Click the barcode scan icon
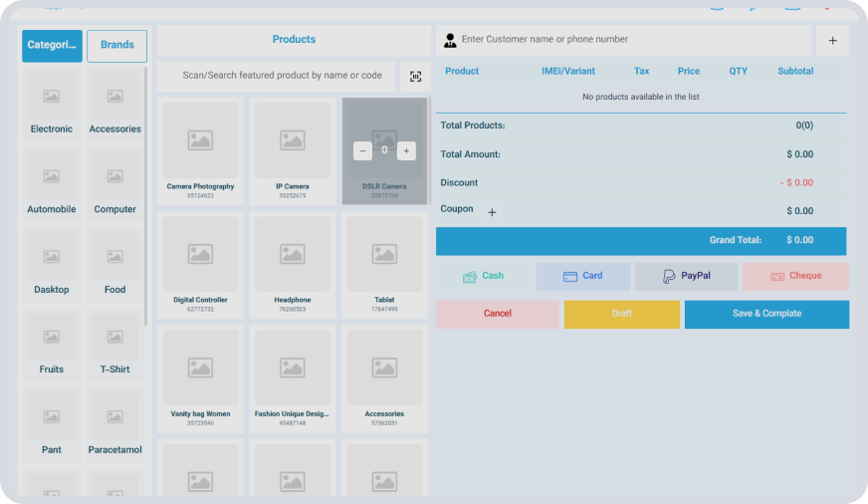The image size is (868, 504). (415, 77)
